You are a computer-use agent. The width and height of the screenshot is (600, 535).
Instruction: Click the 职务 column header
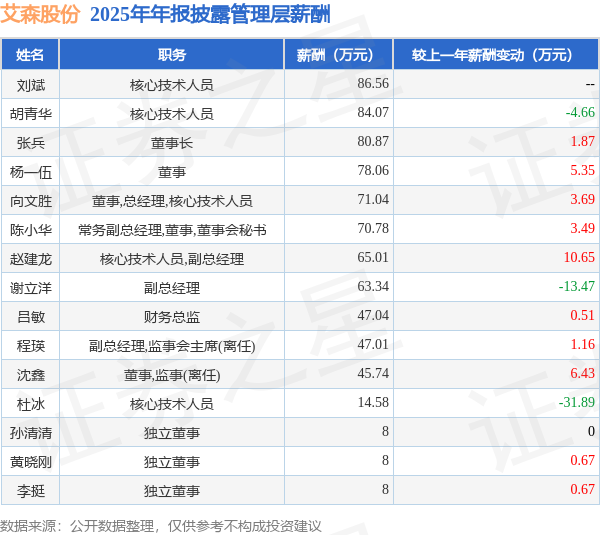click(x=172, y=55)
